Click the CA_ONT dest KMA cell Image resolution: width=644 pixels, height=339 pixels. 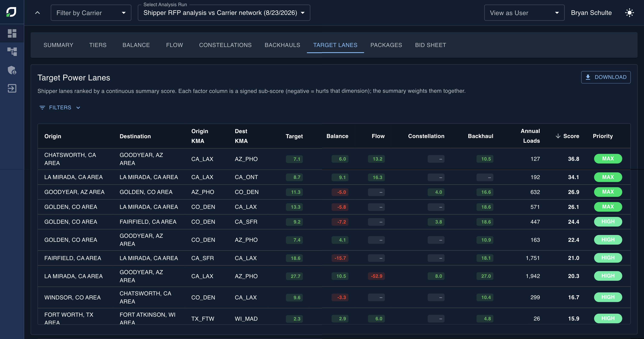click(246, 177)
